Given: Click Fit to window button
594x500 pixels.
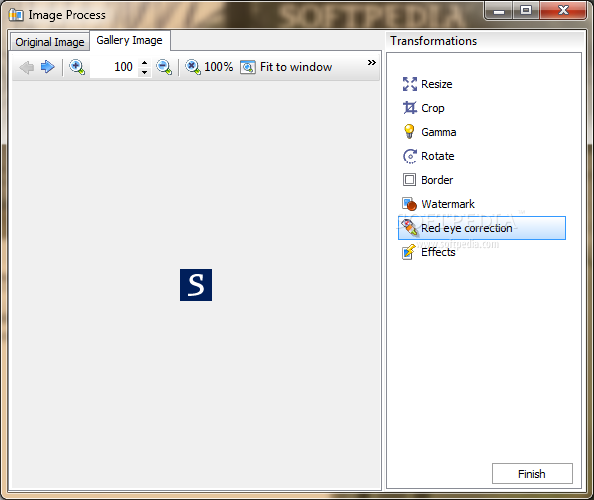Looking at the screenshot, I should point(286,67).
